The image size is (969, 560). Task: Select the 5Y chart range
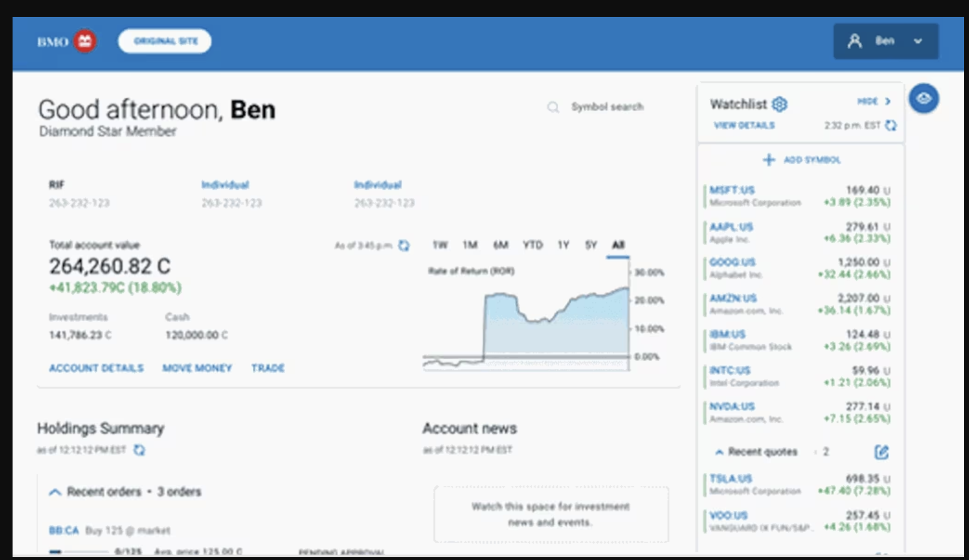click(x=590, y=245)
